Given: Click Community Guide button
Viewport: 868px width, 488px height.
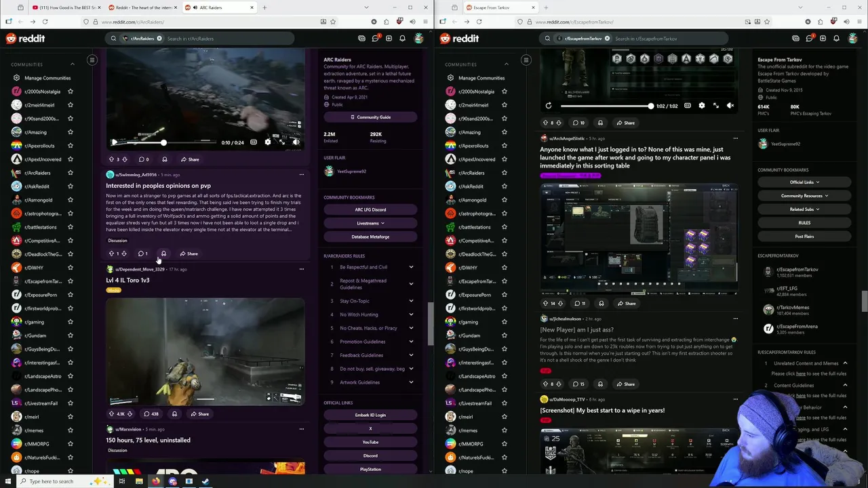Looking at the screenshot, I should click(x=370, y=117).
